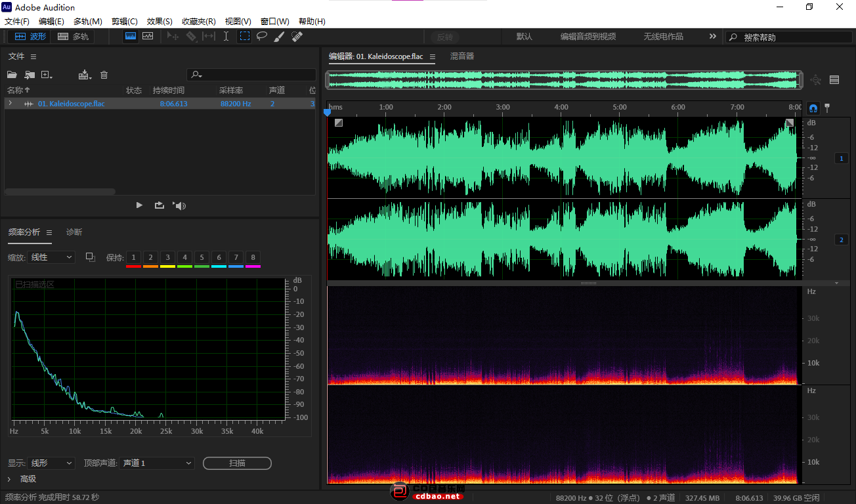Open the 缩放 dropdown set to 线性

point(52,257)
